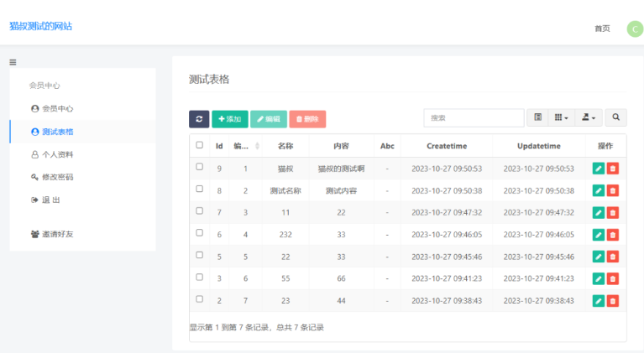Sort by the 编... column arrows

[257, 146]
